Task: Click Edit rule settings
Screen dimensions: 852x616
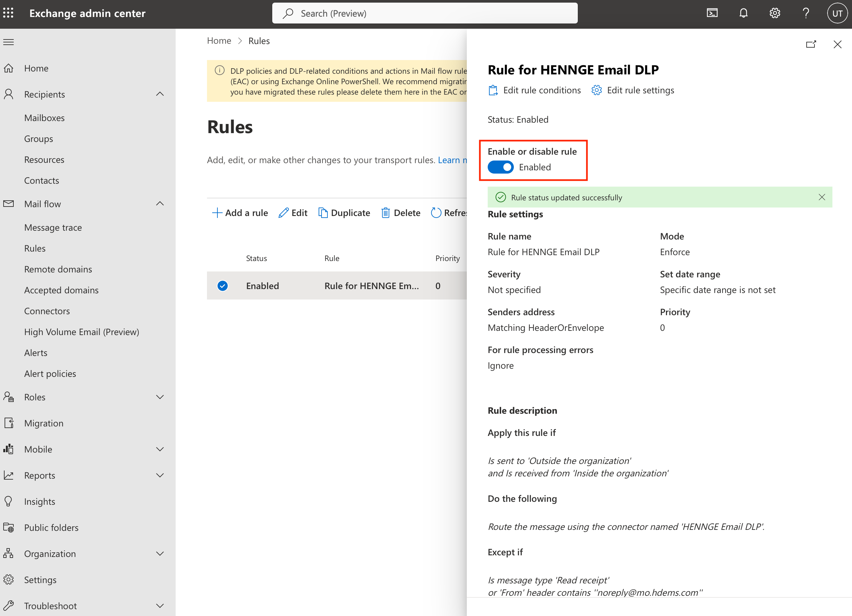Action: (633, 90)
